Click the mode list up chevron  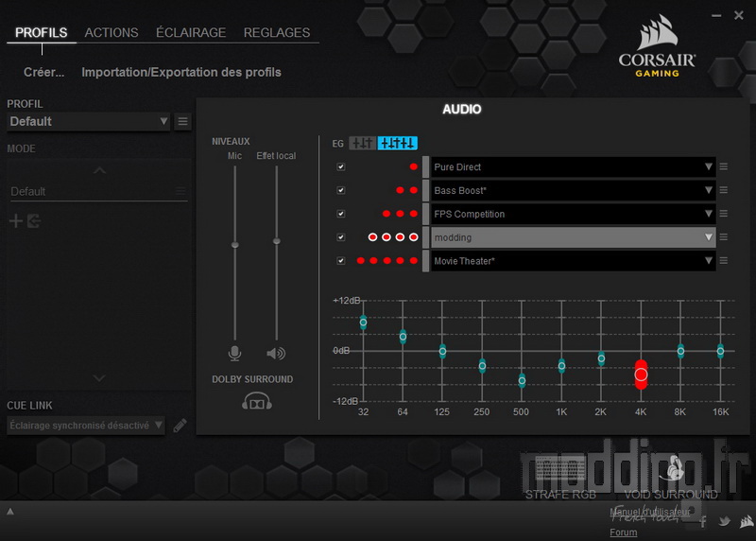pyautogui.click(x=99, y=170)
